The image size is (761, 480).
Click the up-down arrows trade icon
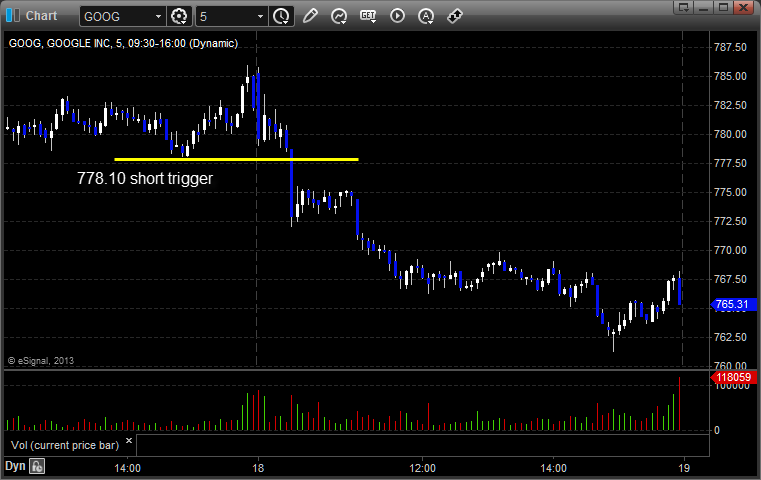click(x=455, y=16)
